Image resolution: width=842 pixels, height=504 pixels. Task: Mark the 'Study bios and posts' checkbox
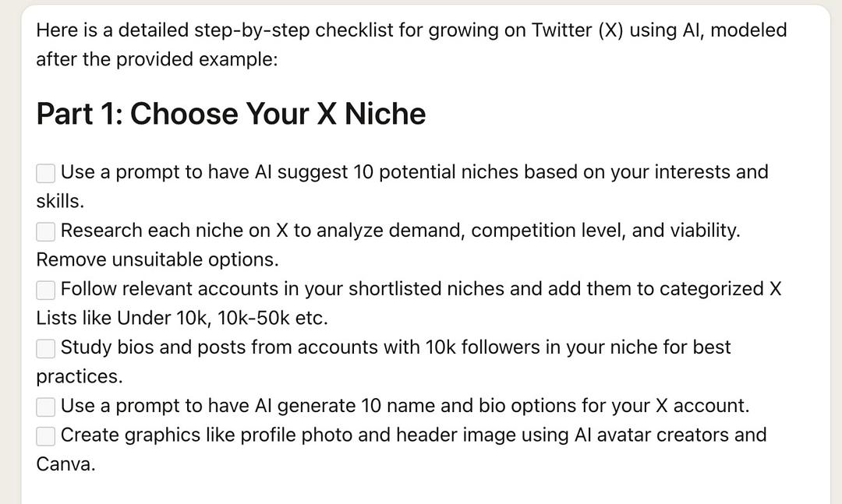(x=46, y=348)
